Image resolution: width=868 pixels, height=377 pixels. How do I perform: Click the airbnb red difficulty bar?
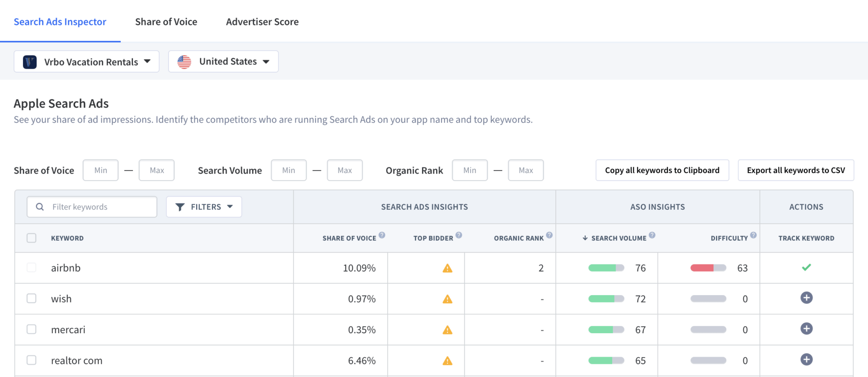point(708,268)
